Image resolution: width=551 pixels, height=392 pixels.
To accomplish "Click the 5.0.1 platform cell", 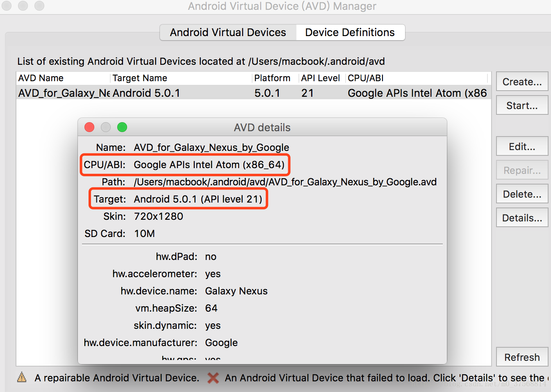I will click(267, 93).
